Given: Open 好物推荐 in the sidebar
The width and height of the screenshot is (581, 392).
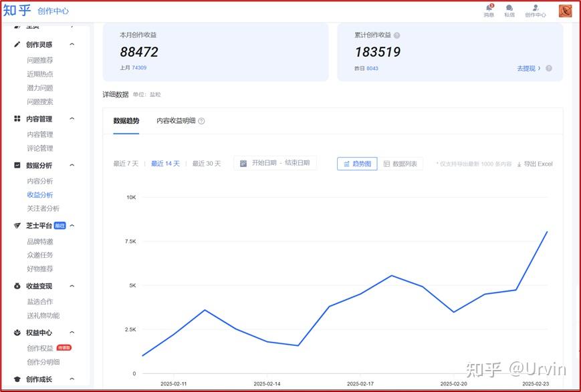Looking at the screenshot, I should coord(40,268).
